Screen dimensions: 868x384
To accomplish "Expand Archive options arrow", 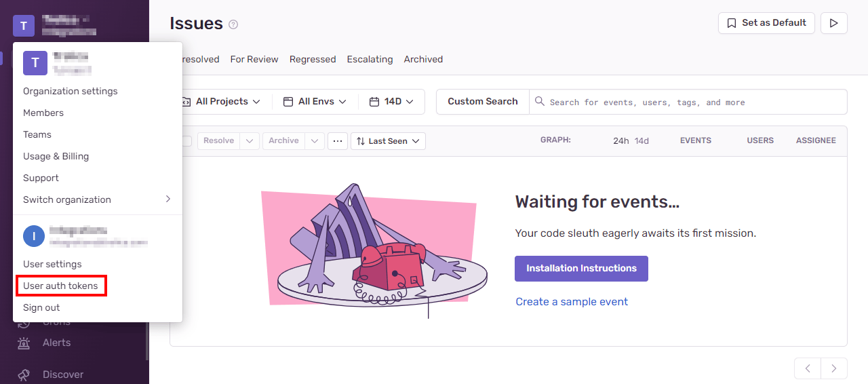I will pyautogui.click(x=315, y=140).
